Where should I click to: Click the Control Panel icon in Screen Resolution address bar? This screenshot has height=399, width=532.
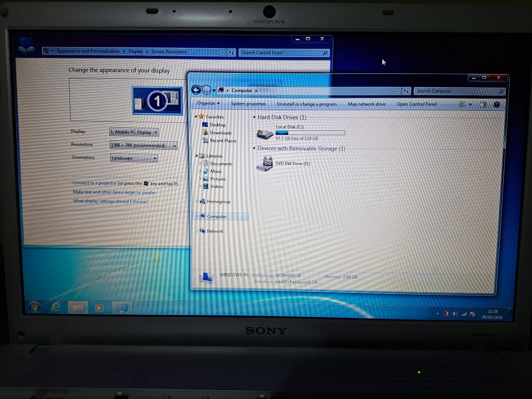click(46, 51)
